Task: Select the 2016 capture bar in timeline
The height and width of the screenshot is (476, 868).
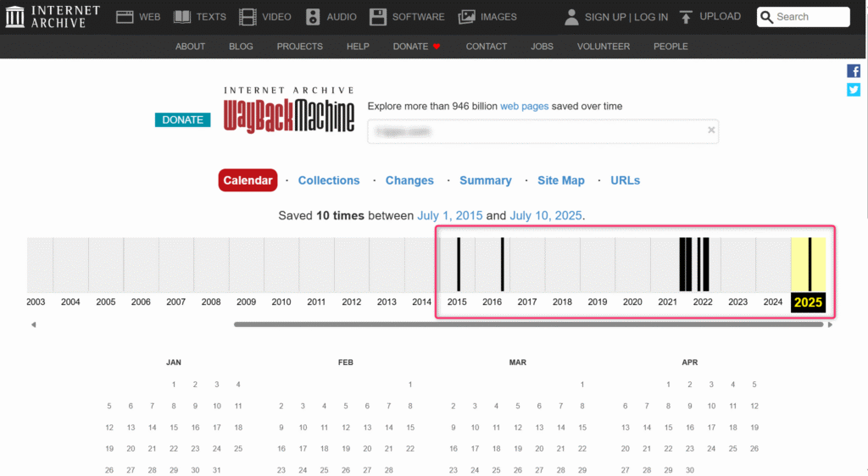Action: click(502, 264)
